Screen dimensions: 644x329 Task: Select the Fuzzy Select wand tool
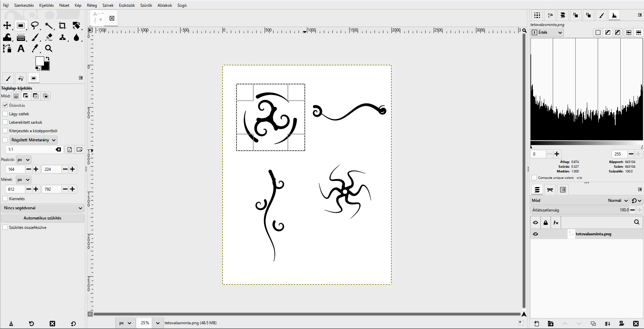[49, 26]
